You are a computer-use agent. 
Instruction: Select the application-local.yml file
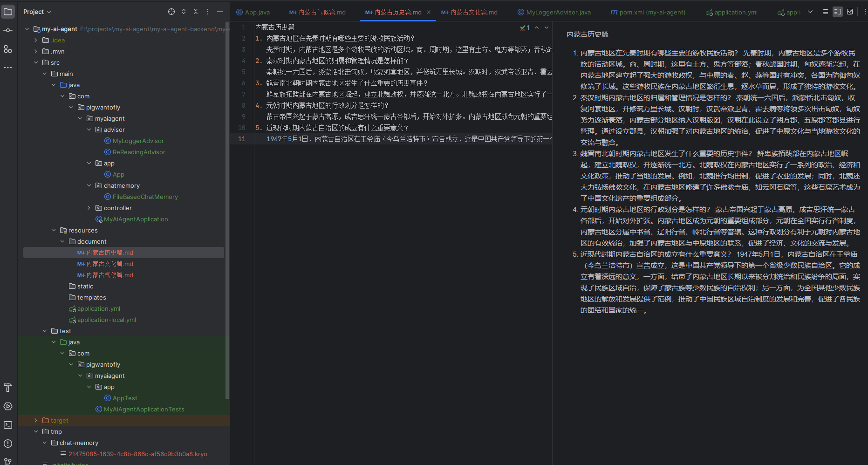(x=107, y=320)
